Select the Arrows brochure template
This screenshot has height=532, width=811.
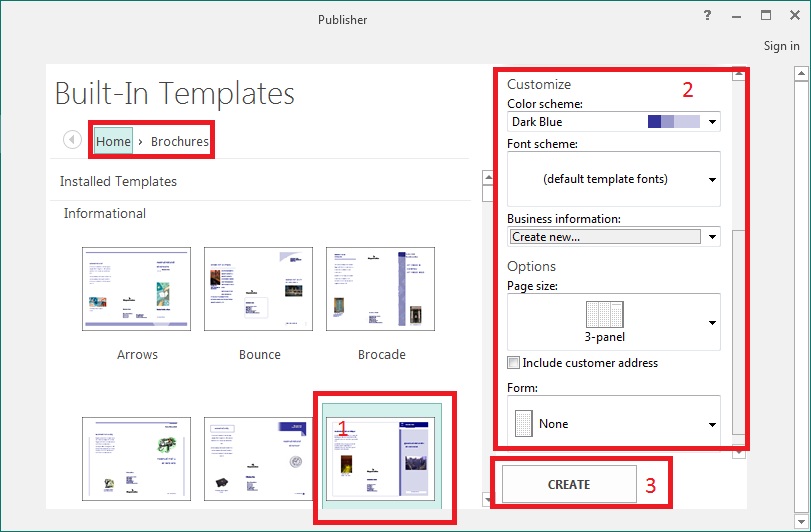pyautogui.click(x=137, y=289)
